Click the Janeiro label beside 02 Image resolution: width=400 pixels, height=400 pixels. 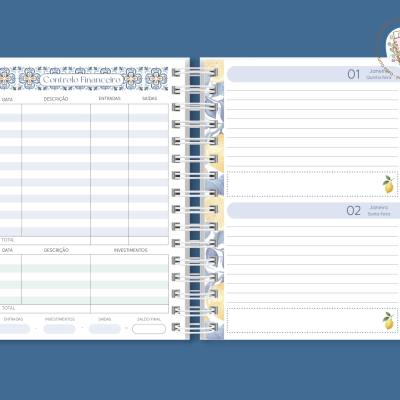379,207
